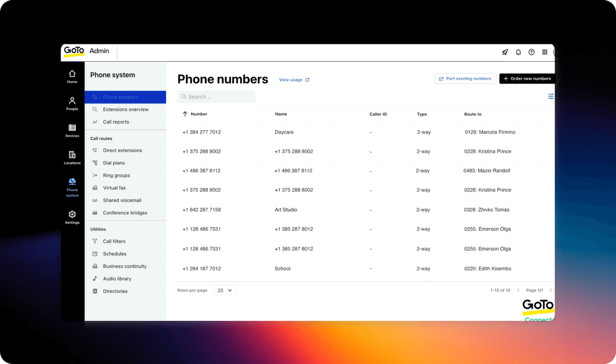Open the apps grid icon

(545, 52)
